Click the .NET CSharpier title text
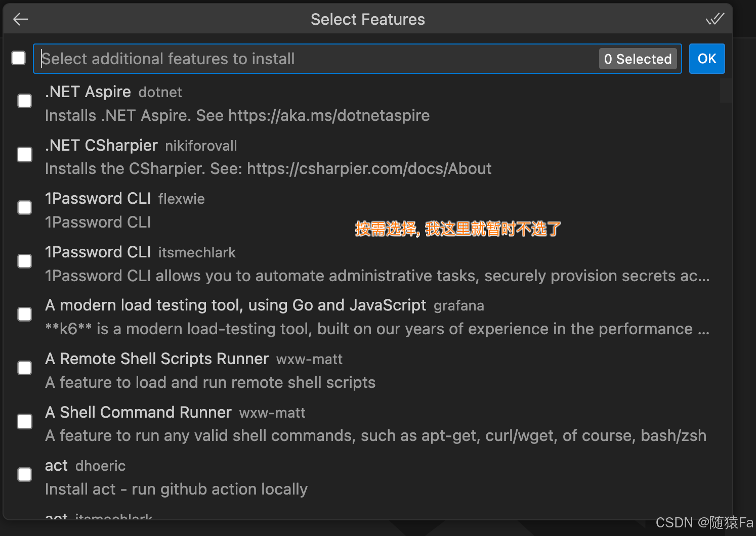756x536 pixels. (101, 145)
